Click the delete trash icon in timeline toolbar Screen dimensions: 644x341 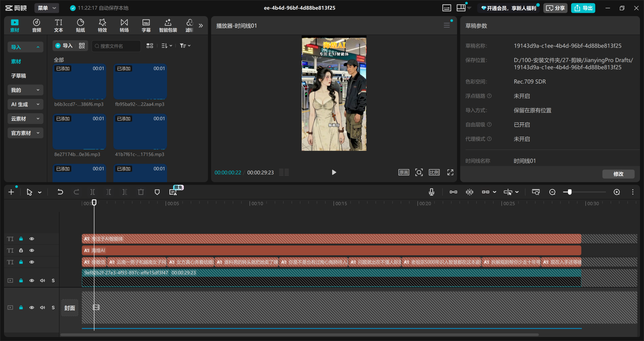(141, 192)
